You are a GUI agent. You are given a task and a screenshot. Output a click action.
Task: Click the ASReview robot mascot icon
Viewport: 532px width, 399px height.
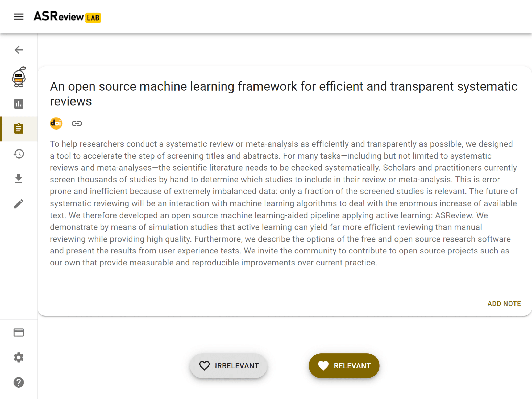click(x=19, y=77)
